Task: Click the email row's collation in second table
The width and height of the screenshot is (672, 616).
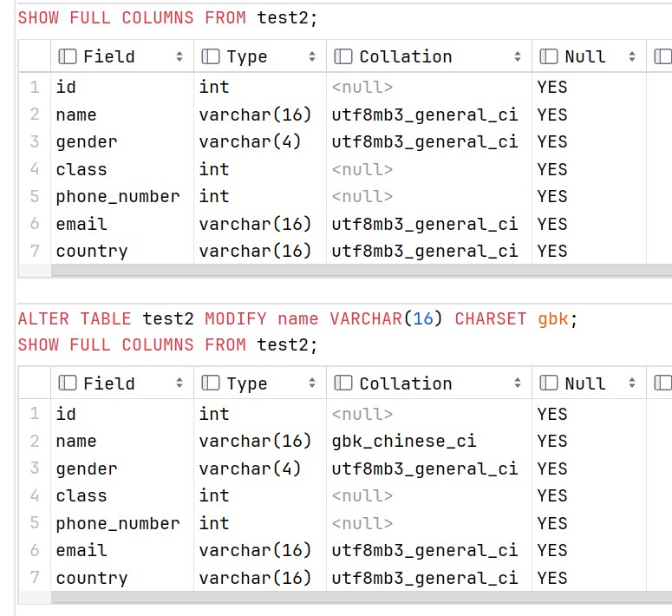Action: click(x=428, y=551)
